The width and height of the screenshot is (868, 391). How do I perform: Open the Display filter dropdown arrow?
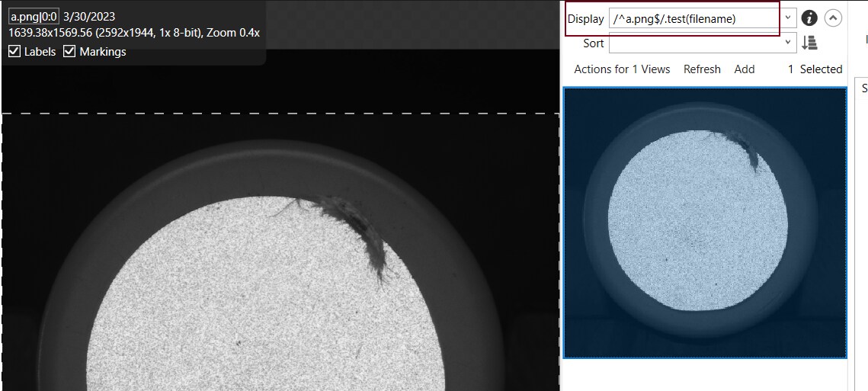click(x=789, y=18)
